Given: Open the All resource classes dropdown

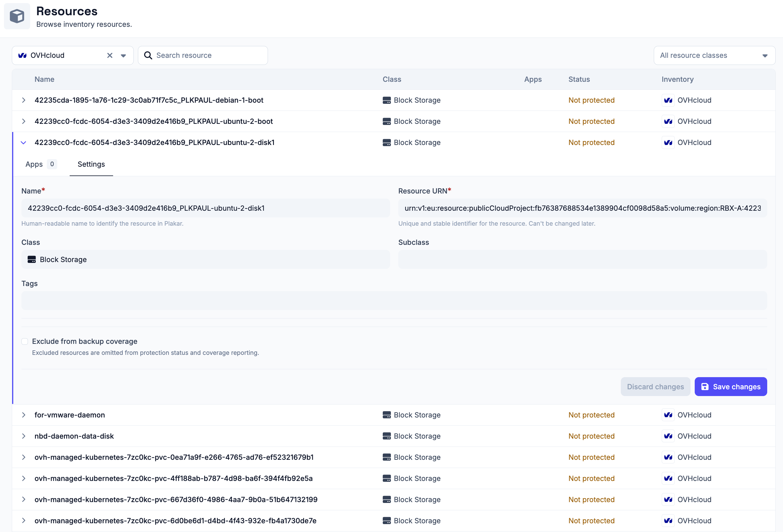Looking at the screenshot, I should point(714,55).
